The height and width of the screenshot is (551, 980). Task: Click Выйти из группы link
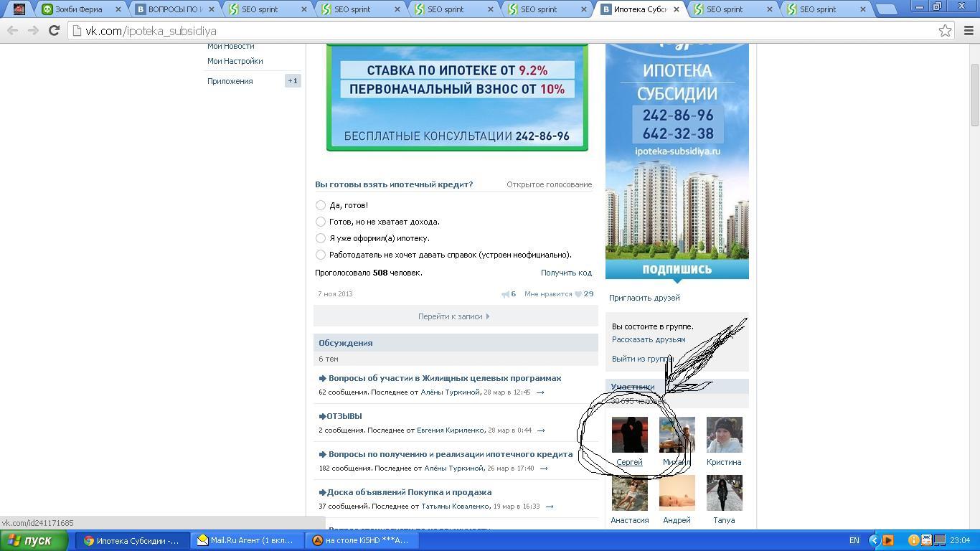(x=642, y=359)
